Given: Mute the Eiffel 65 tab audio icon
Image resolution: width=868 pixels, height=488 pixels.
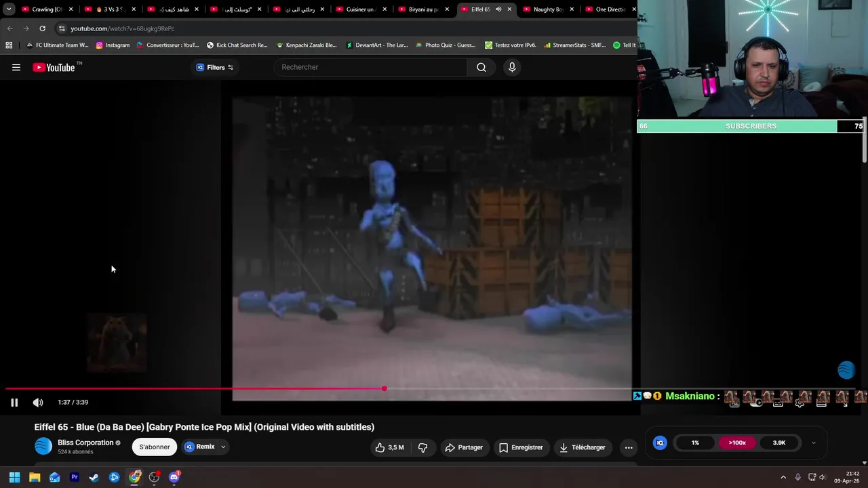Looking at the screenshot, I should (498, 9).
